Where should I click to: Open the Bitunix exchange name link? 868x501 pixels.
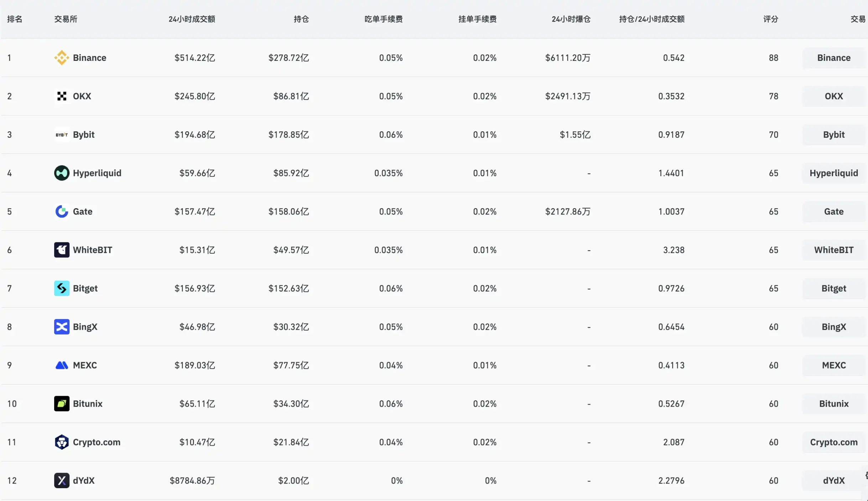87,404
